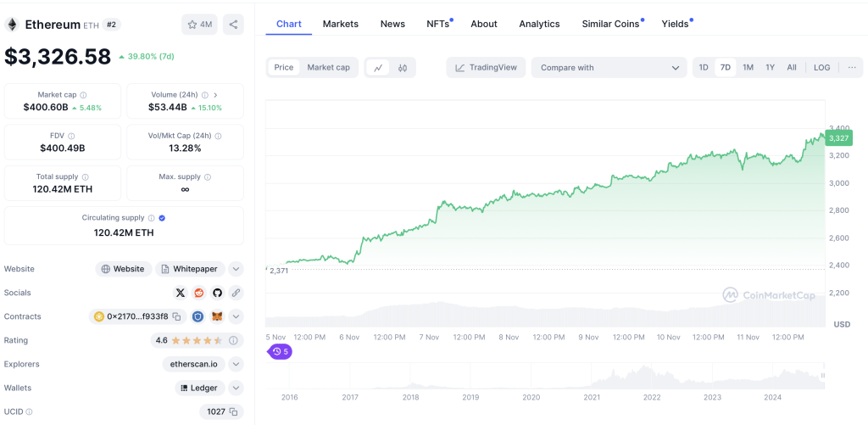
Task: Click the green 3,327 current price label
Action: click(x=838, y=138)
